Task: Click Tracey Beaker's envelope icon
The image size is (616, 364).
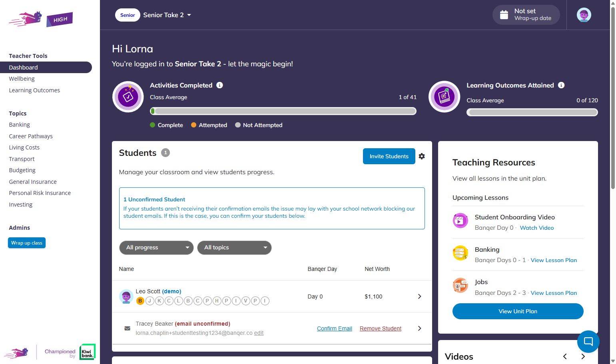Action: [127, 328]
